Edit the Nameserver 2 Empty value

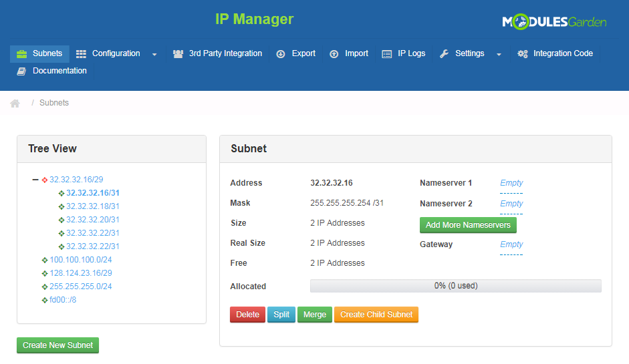click(511, 204)
